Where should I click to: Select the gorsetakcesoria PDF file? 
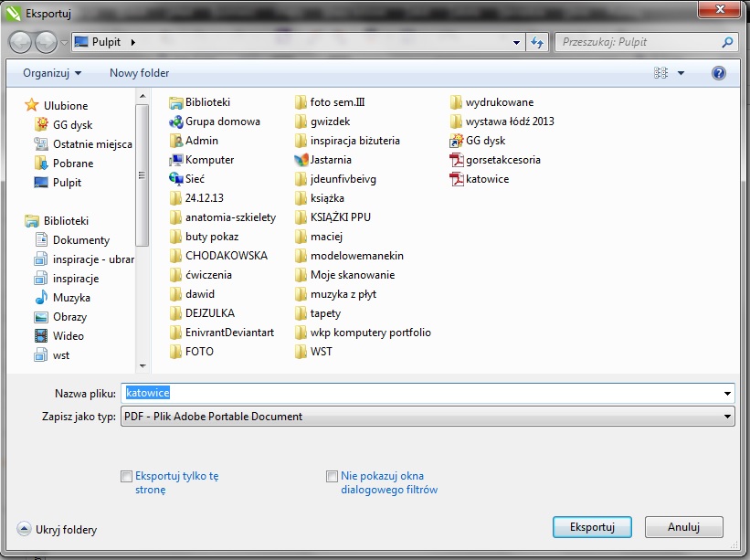502,160
